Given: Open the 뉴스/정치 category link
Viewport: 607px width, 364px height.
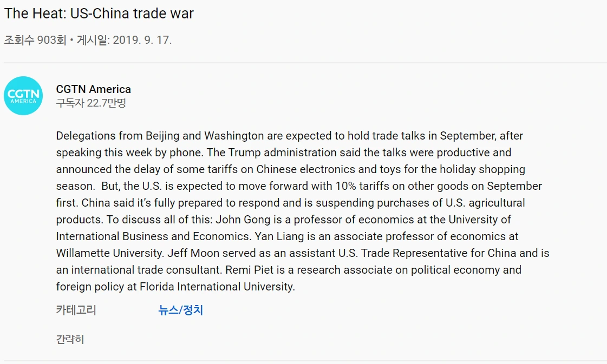Looking at the screenshot, I should click(180, 310).
